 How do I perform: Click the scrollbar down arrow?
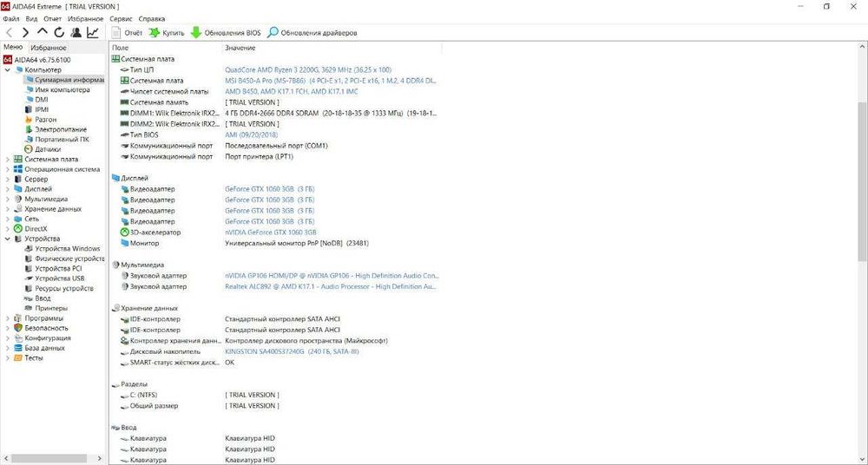(x=863, y=461)
